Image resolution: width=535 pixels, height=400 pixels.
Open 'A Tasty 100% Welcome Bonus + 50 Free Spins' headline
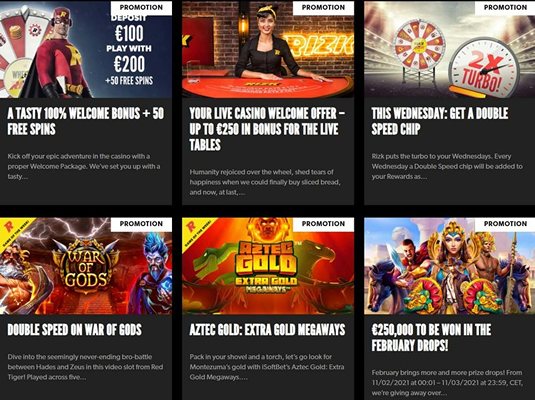tap(86, 121)
